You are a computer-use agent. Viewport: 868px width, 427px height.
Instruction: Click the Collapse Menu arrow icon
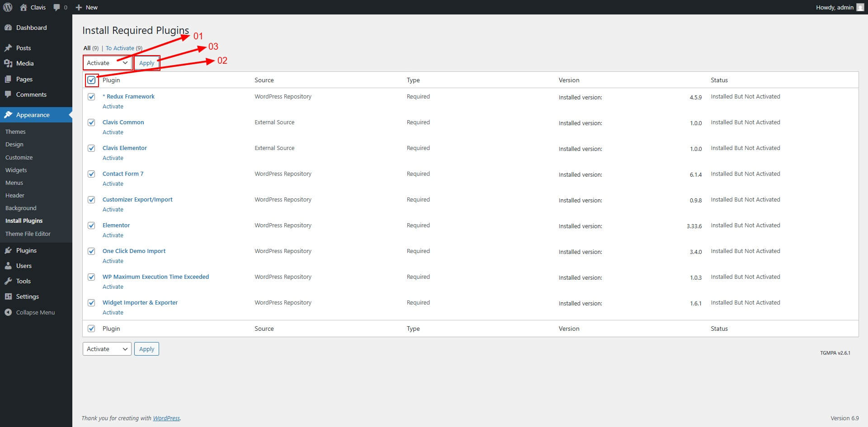8,312
